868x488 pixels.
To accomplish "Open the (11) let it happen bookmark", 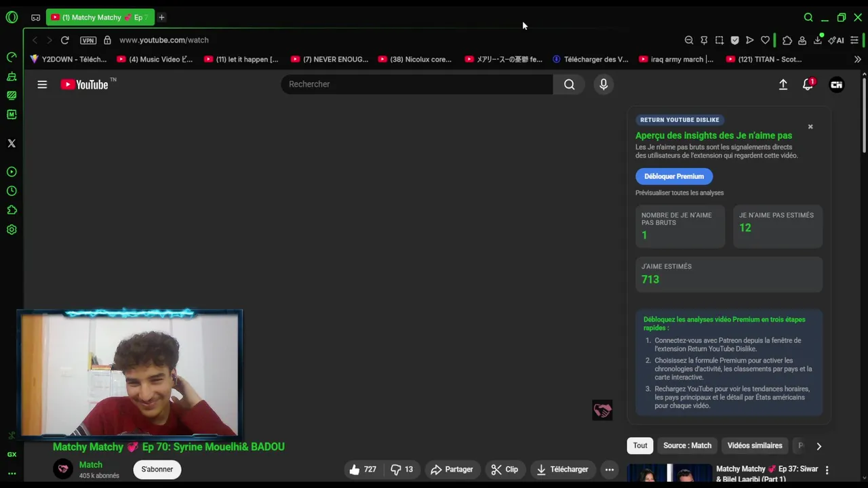I will (241, 59).
